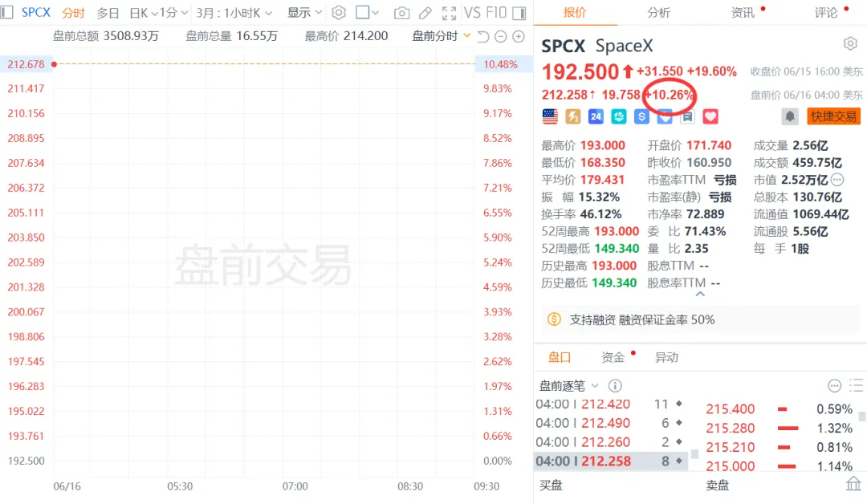The width and height of the screenshot is (867, 504).
Task: Select tick row 04:00 212.420
Action: coord(610,404)
